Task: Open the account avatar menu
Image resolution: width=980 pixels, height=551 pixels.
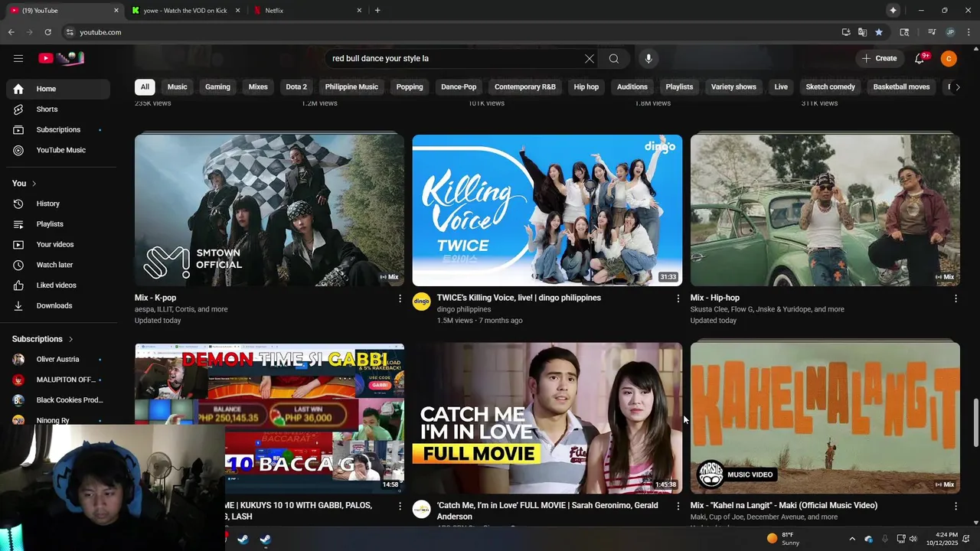Action: 949,58
